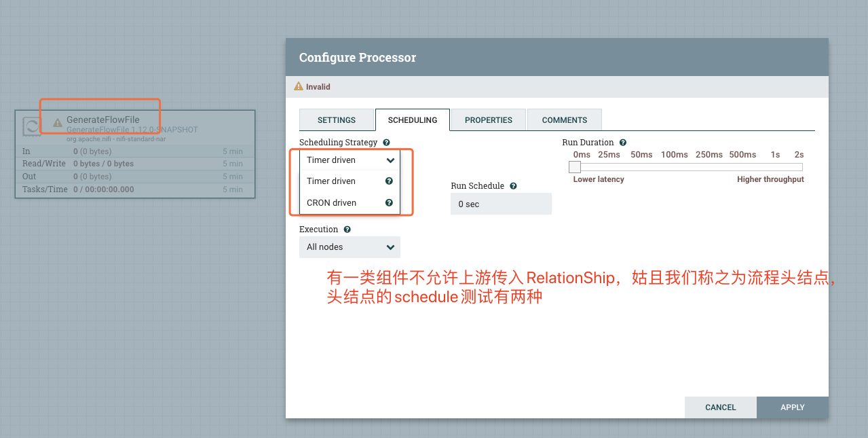Screen dimensions: 868x438
Task: Click the Run Duration slider handle
Action: [x=575, y=167]
